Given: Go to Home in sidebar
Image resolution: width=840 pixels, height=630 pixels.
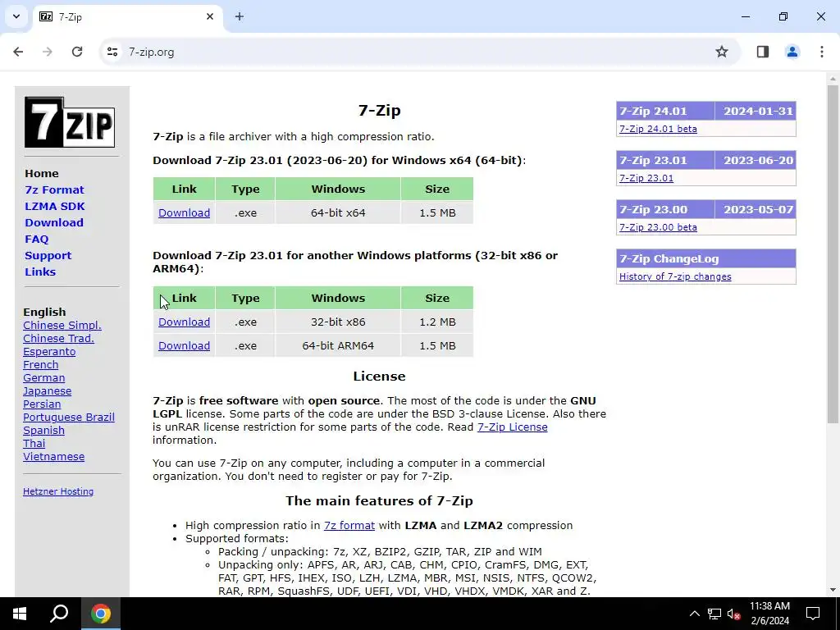Looking at the screenshot, I should pos(42,174).
